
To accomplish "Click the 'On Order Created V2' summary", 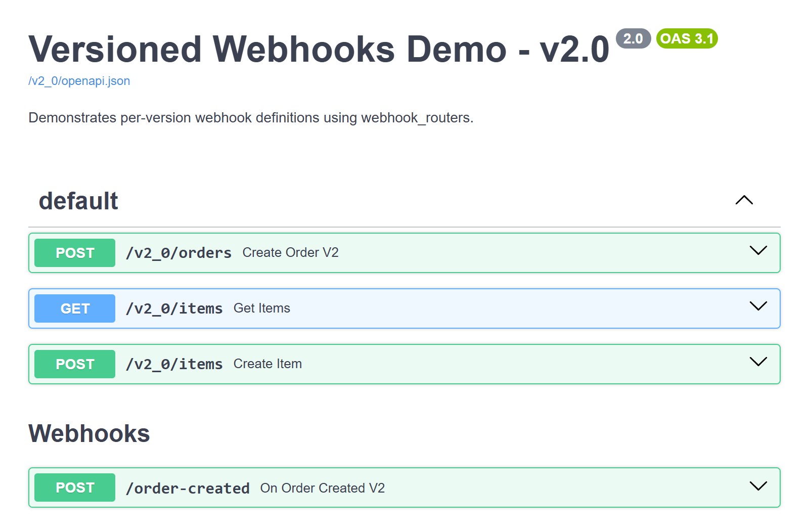I will click(323, 488).
